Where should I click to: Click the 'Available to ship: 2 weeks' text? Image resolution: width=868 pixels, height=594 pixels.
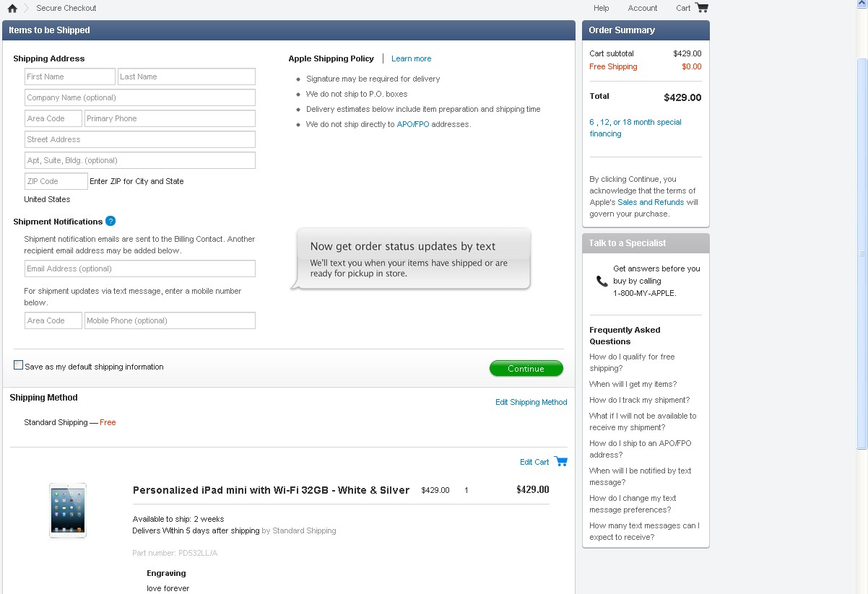tap(178, 519)
